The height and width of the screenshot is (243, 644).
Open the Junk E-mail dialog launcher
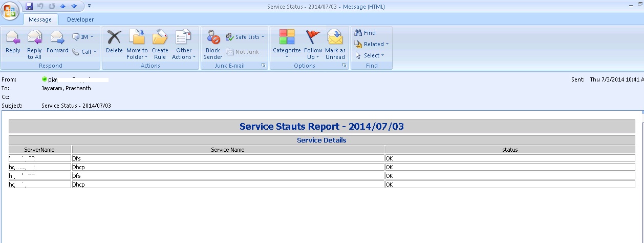pos(264,66)
